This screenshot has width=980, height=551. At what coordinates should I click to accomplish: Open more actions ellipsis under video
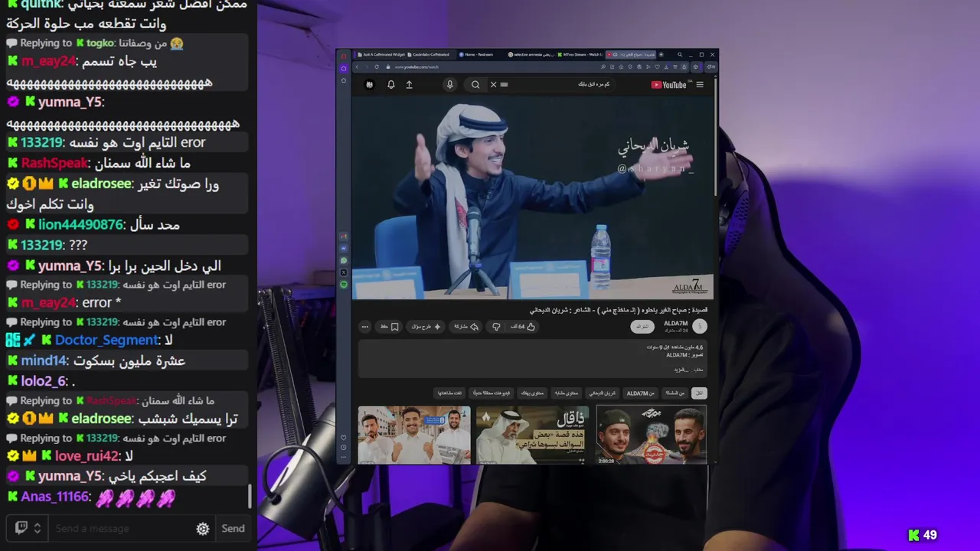coord(365,327)
